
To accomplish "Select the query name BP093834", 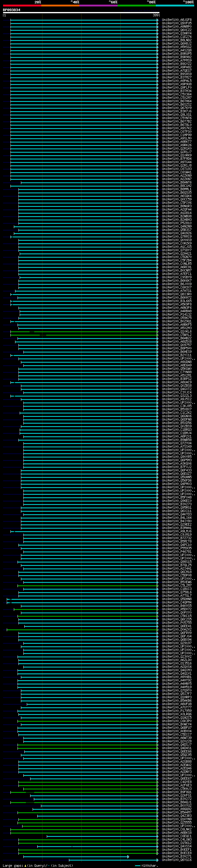I will [11, 10].
